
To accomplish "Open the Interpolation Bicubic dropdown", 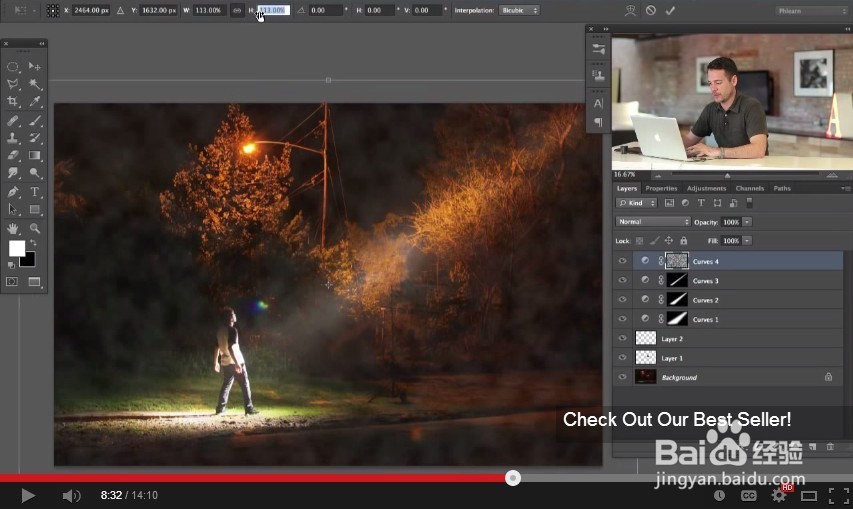I will 519,10.
